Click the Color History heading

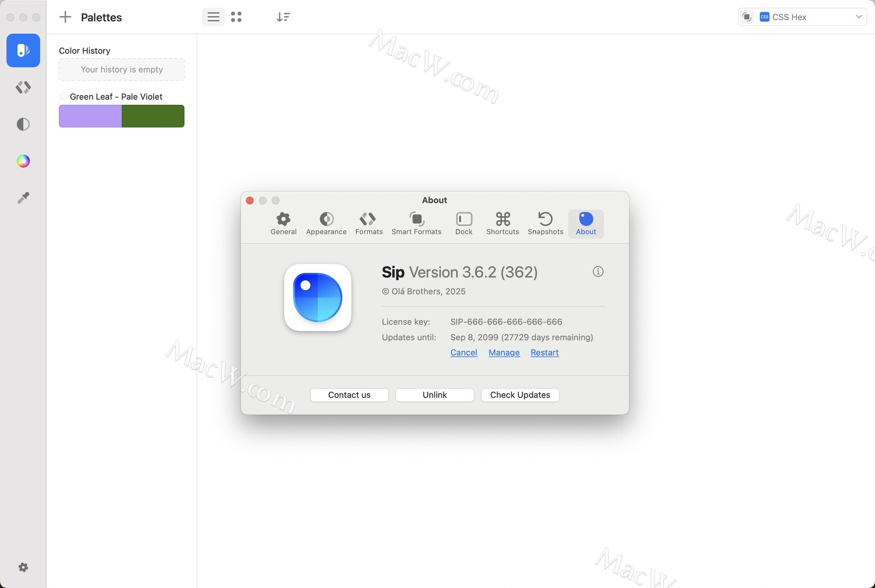tap(84, 51)
